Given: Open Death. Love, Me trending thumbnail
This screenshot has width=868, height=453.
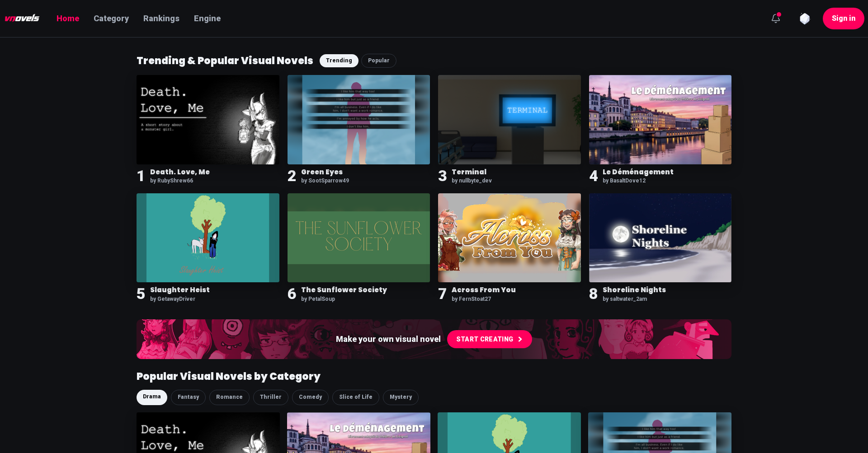Looking at the screenshot, I should (208, 120).
